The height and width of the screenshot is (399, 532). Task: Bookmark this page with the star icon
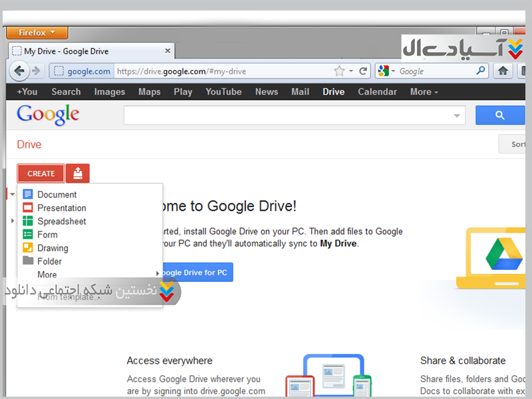coord(339,71)
